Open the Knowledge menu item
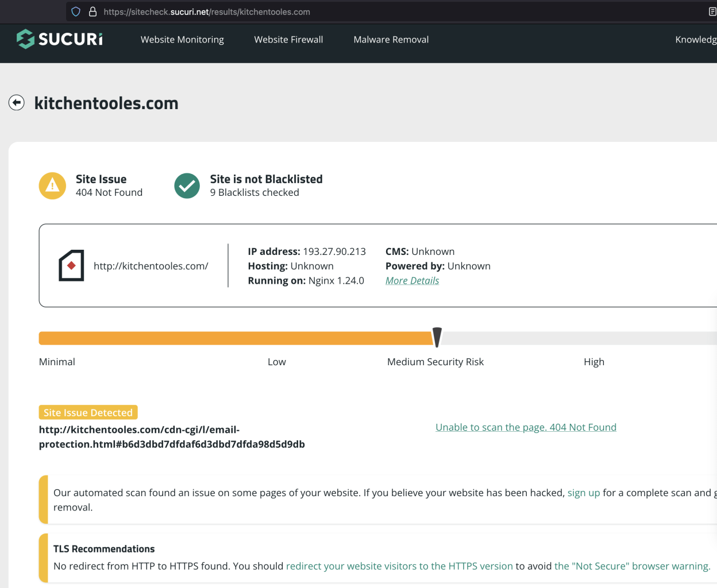This screenshot has width=717, height=588. pyautogui.click(x=696, y=40)
